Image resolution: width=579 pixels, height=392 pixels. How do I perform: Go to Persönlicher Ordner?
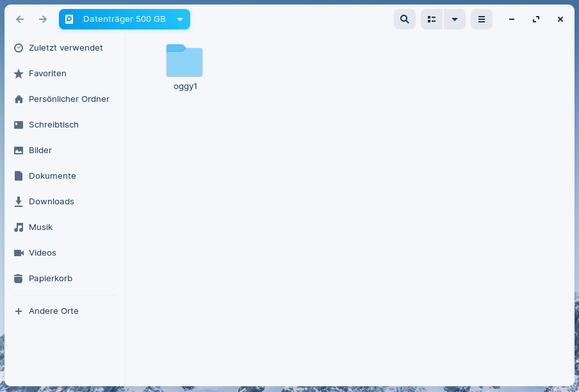[x=64, y=99]
